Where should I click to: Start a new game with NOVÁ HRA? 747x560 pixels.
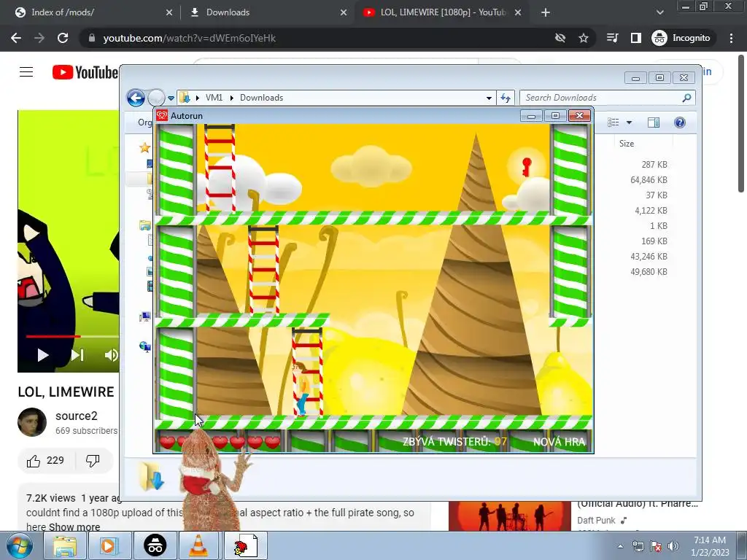click(559, 442)
